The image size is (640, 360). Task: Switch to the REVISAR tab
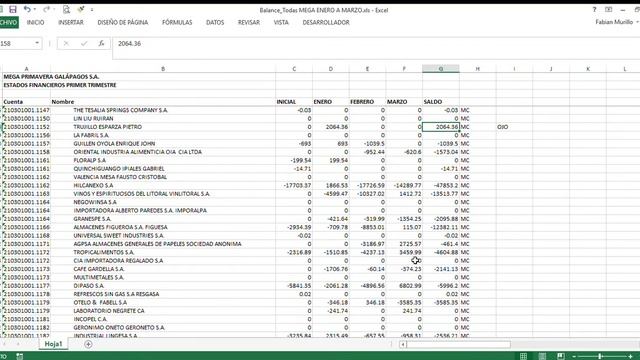(x=249, y=22)
